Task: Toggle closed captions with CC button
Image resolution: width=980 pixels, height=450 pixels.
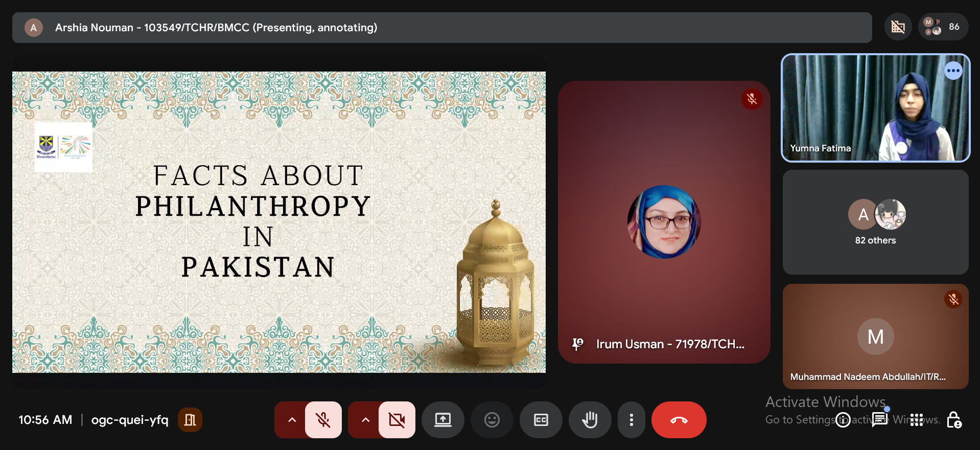Action: (x=541, y=420)
